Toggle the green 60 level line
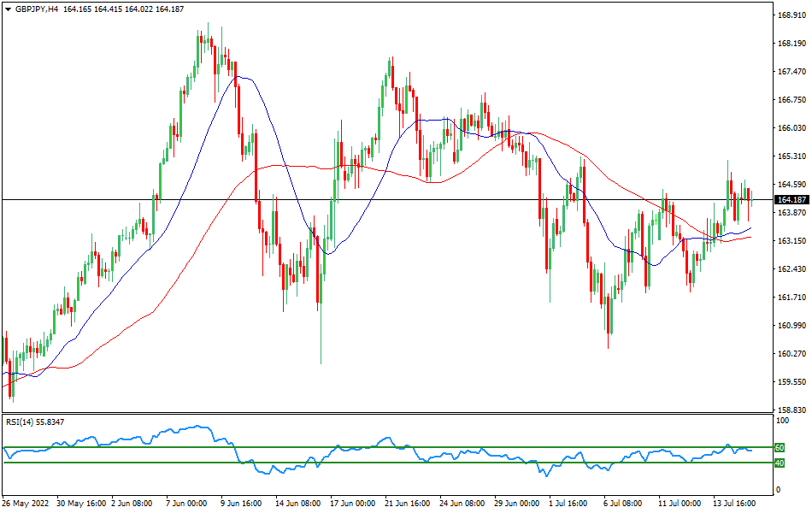This screenshot has width=812, height=513. pos(779,445)
